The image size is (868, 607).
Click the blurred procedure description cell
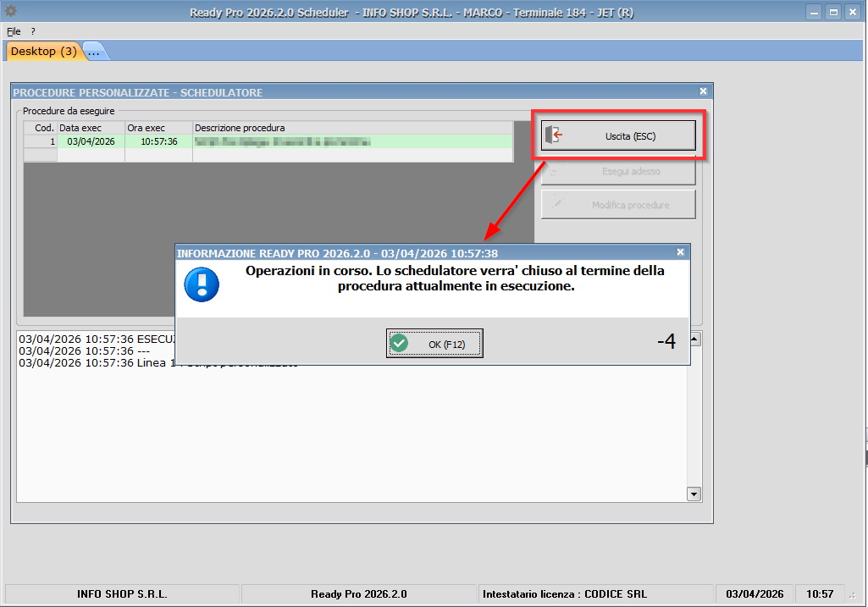[353, 141]
